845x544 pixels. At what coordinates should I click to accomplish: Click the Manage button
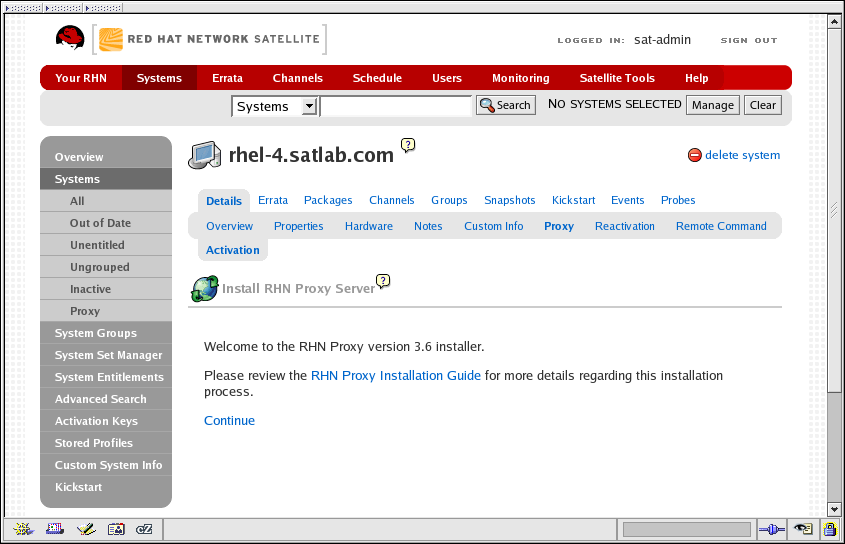(x=712, y=105)
